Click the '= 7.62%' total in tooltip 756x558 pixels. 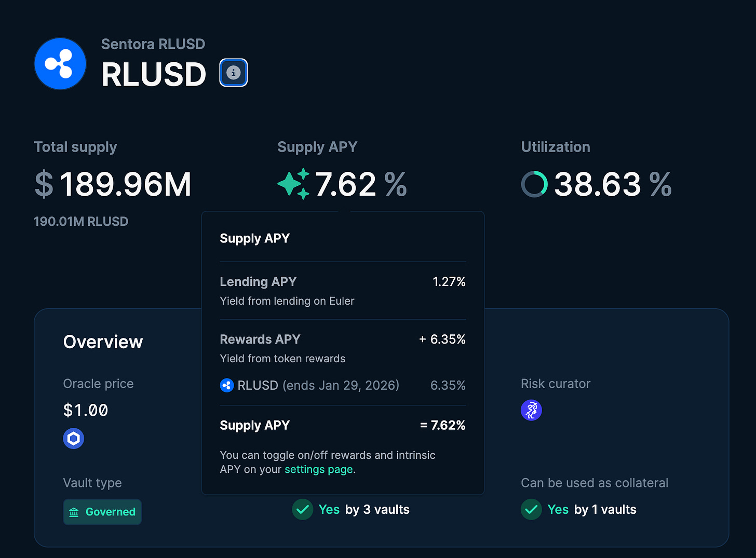(x=443, y=425)
